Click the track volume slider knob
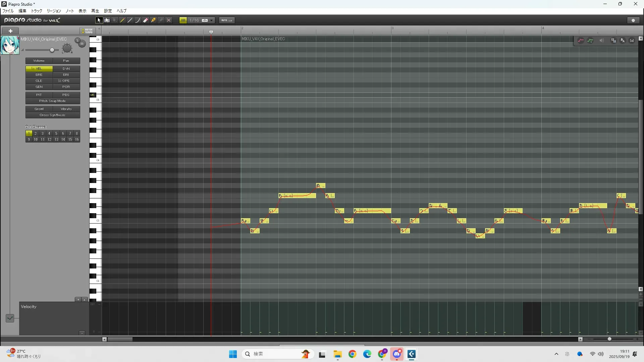Screen dimensions: 644x362 [x=52, y=50]
